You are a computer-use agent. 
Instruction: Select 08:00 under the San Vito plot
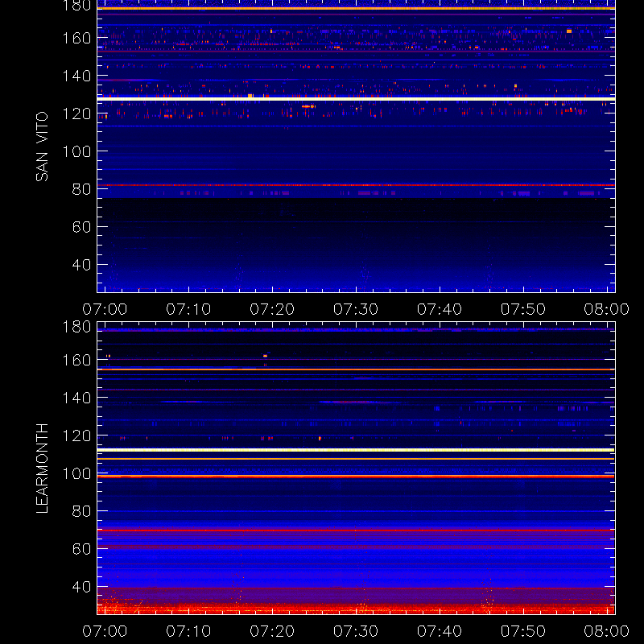607,309
